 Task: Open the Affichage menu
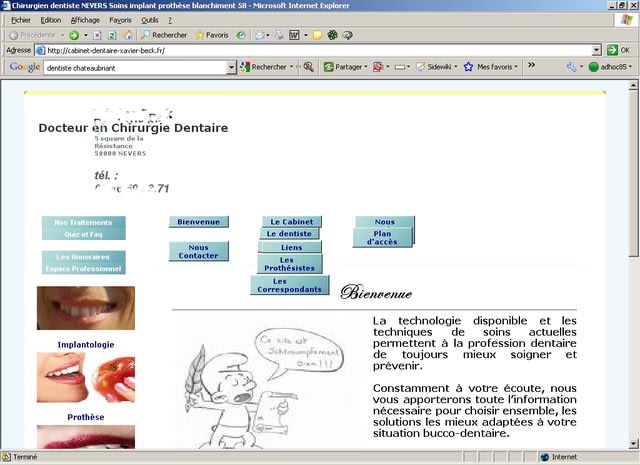coord(85,20)
